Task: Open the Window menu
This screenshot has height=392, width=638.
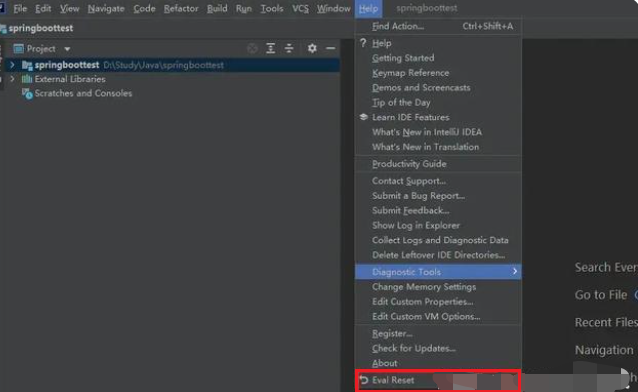Action: pos(333,9)
